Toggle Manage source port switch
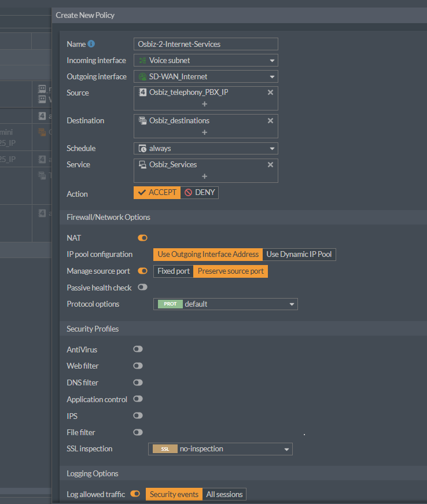427x504 pixels. (143, 271)
